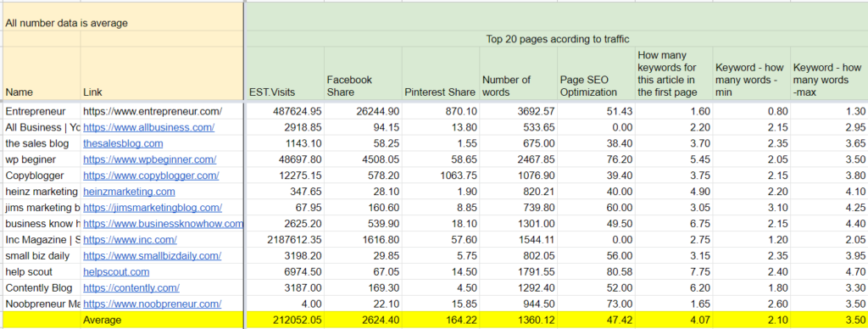Select 'Keyword - how many words - min' header
Screen dimensions: 868x329
click(x=751, y=73)
